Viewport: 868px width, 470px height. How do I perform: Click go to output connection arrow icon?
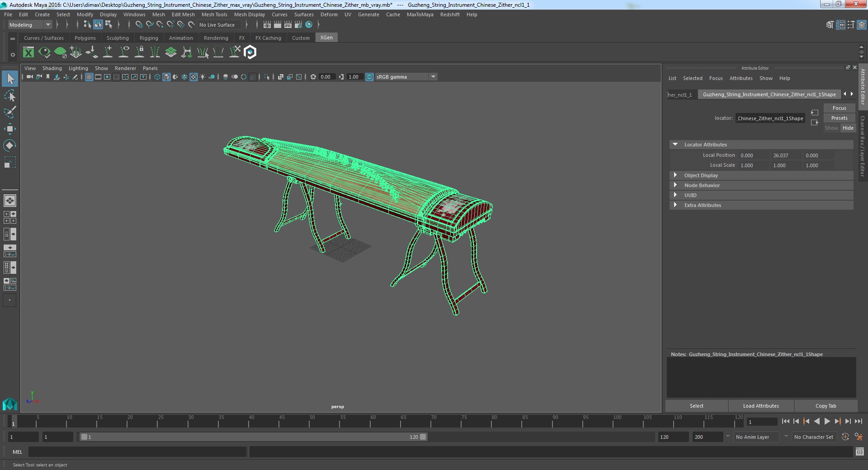click(x=815, y=122)
